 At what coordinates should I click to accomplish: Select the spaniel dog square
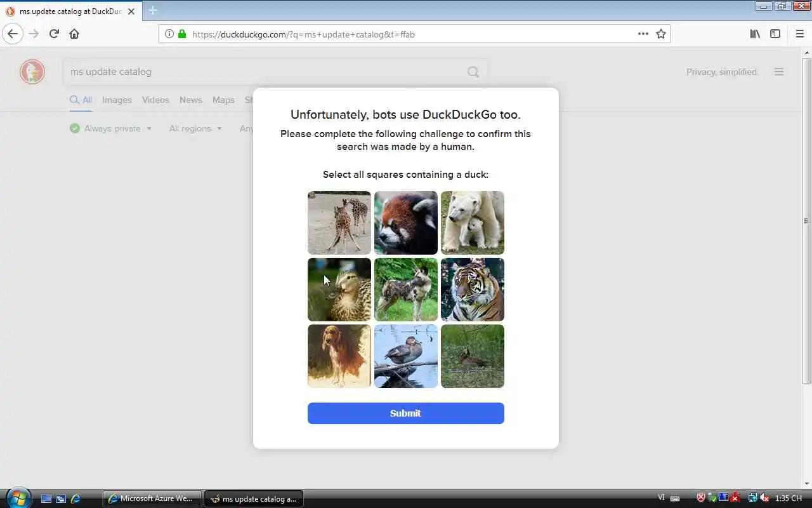point(339,356)
